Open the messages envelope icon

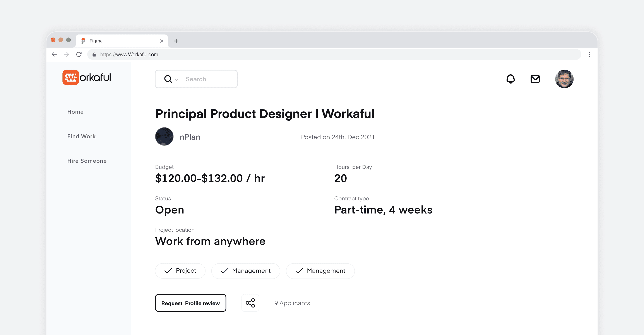pos(535,79)
